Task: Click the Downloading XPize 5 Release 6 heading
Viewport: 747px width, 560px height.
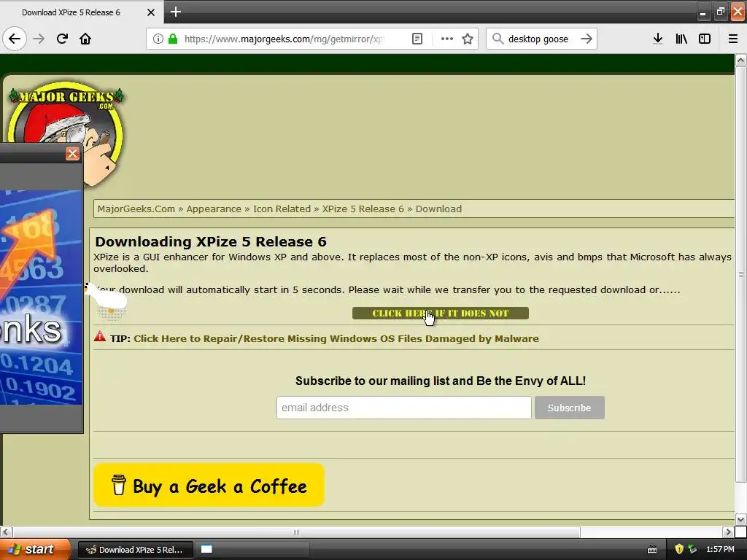Action: coord(211,241)
